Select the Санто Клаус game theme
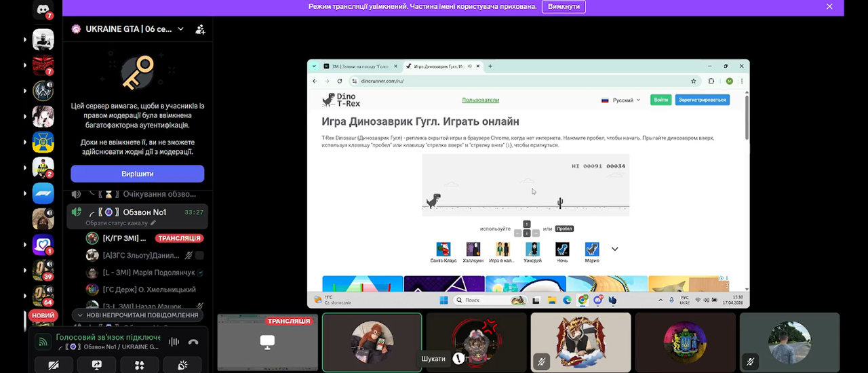The width and height of the screenshot is (868, 373). pyautogui.click(x=443, y=252)
